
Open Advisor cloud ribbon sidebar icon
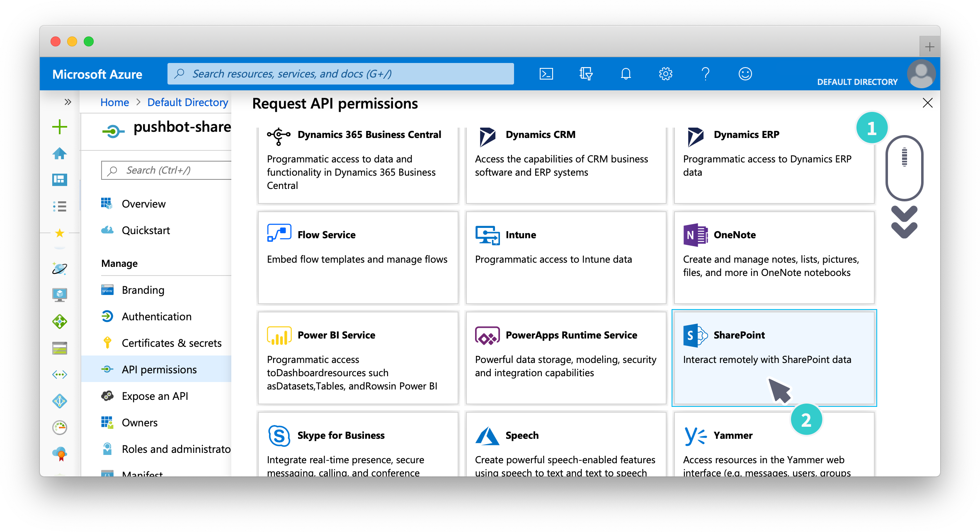coord(60,454)
